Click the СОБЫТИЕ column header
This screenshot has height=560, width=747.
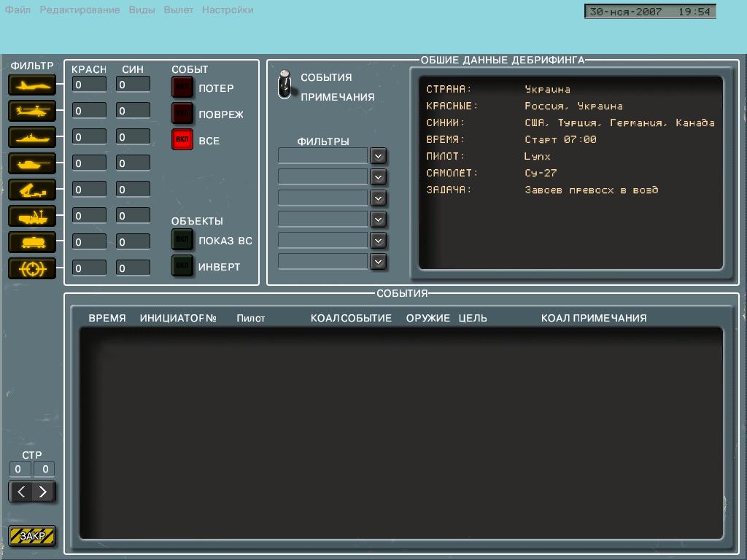pyautogui.click(x=366, y=318)
